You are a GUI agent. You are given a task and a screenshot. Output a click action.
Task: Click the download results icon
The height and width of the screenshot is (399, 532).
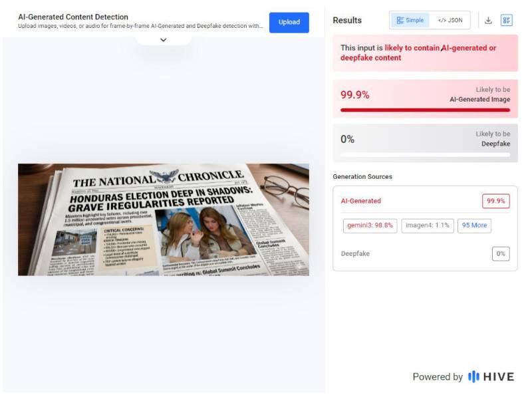click(x=488, y=21)
